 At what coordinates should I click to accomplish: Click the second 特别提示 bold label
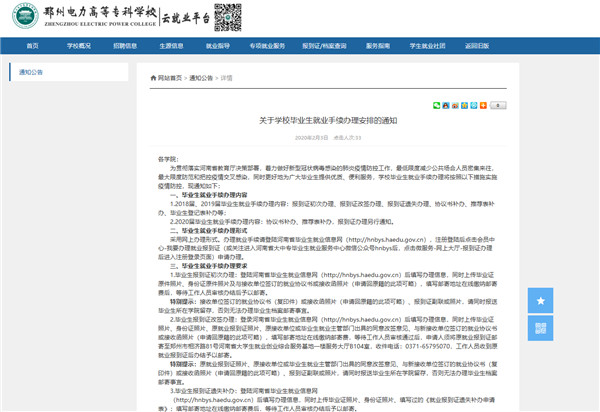click(183, 364)
